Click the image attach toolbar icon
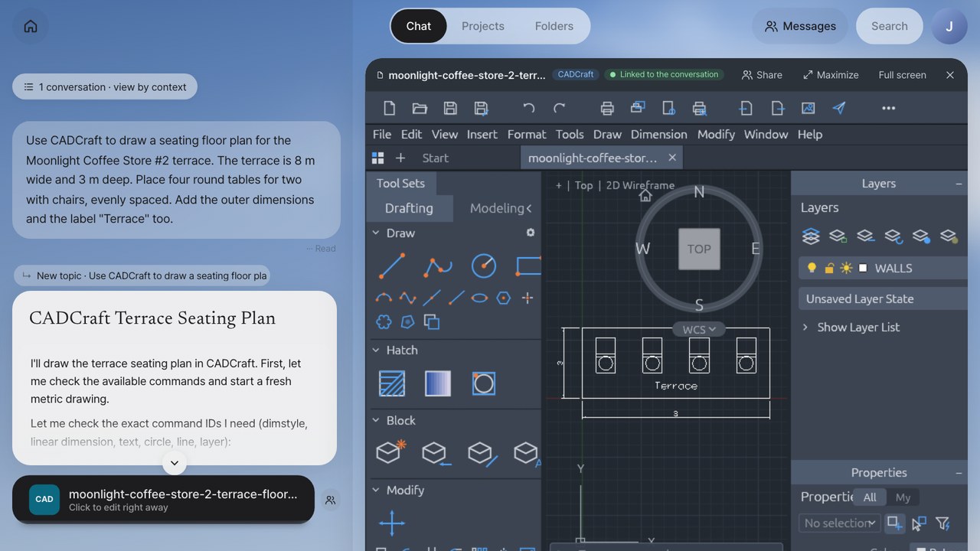The image size is (980, 551). tap(808, 108)
